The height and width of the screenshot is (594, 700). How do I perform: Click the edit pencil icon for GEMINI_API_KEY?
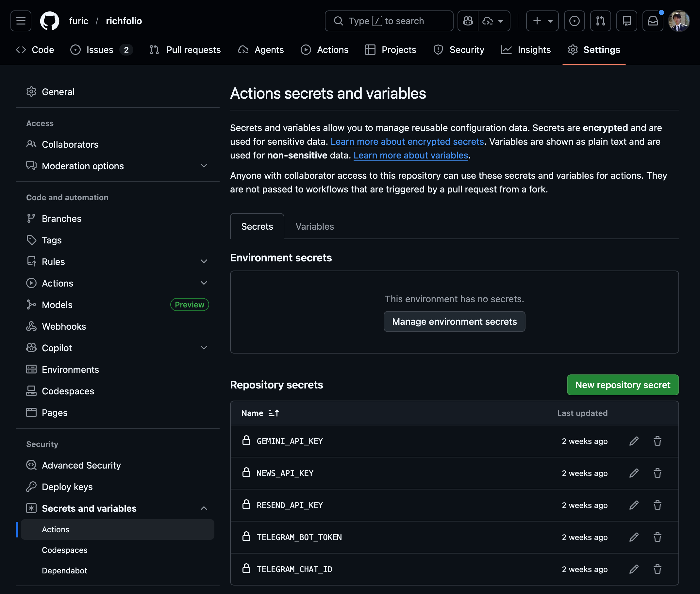634,441
